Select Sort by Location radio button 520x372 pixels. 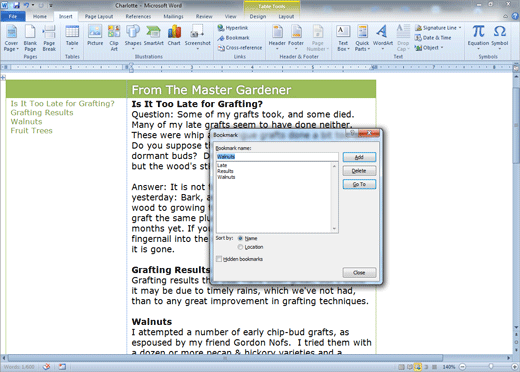coord(240,247)
